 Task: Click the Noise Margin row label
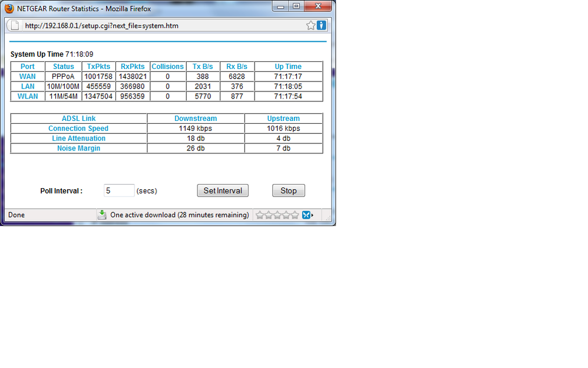tap(78, 149)
